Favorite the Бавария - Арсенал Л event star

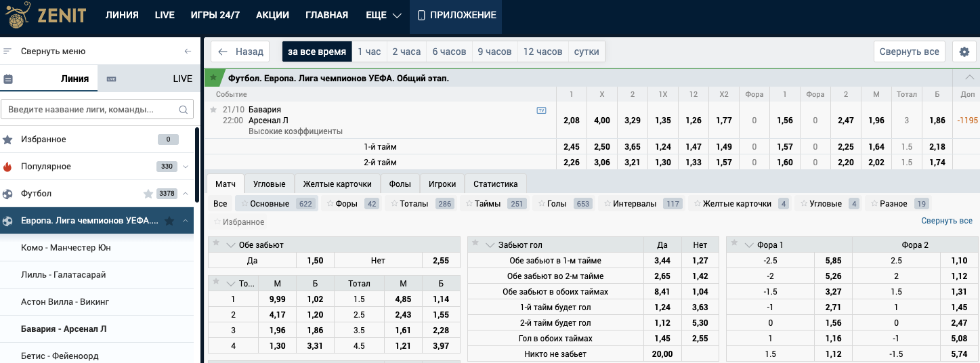[213, 110]
